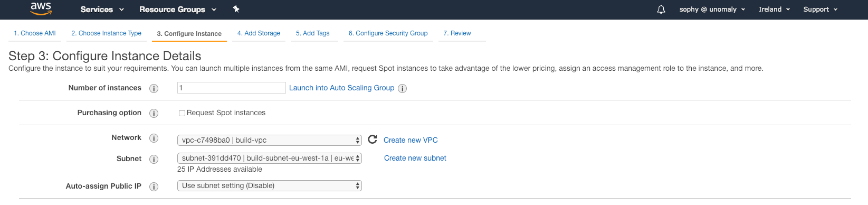Viewport: 868px width, 205px height.
Task: Show info for Auto-assign Public IP
Action: (154, 187)
